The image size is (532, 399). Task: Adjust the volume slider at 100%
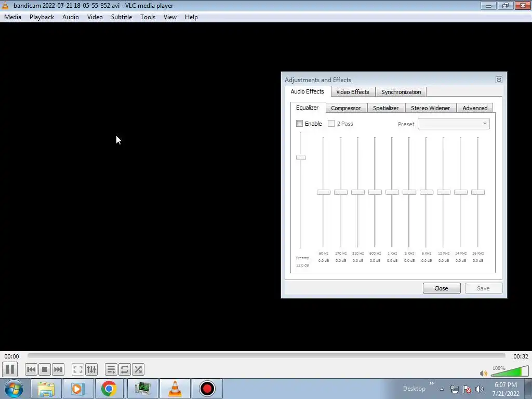click(510, 371)
